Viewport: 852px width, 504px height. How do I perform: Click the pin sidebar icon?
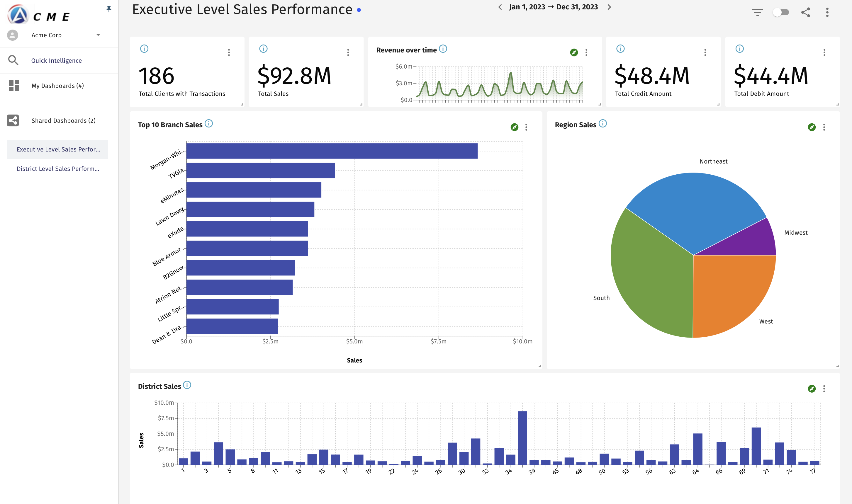coord(109,9)
